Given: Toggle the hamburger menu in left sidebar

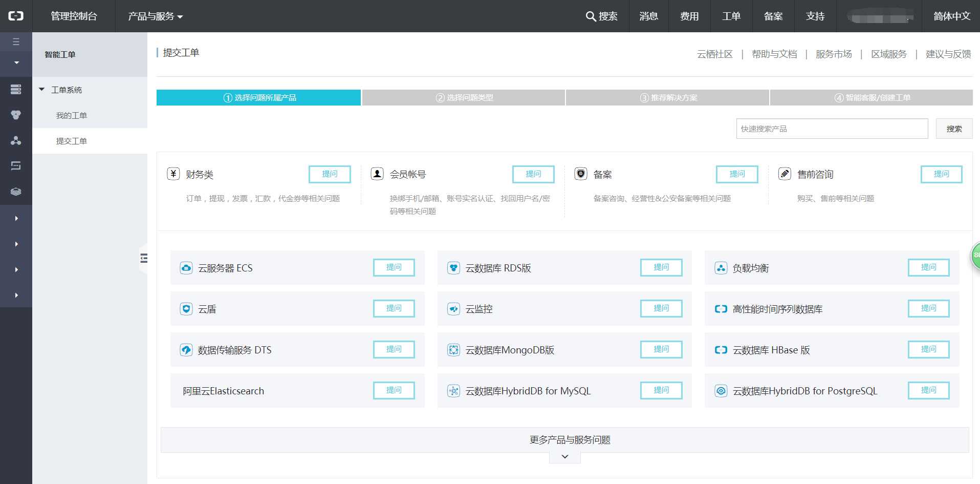Looking at the screenshot, I should coord(16,41).
